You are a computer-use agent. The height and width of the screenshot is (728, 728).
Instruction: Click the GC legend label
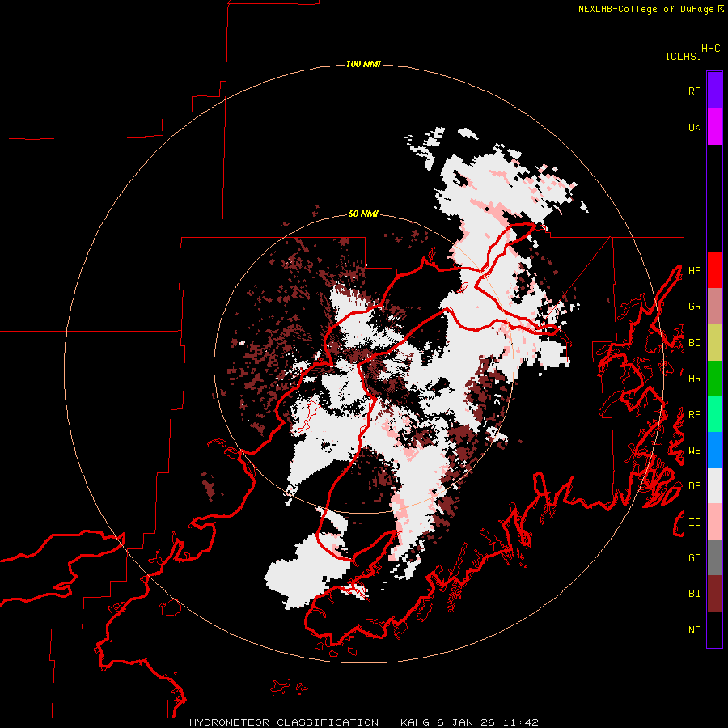[x=695, y=558]
